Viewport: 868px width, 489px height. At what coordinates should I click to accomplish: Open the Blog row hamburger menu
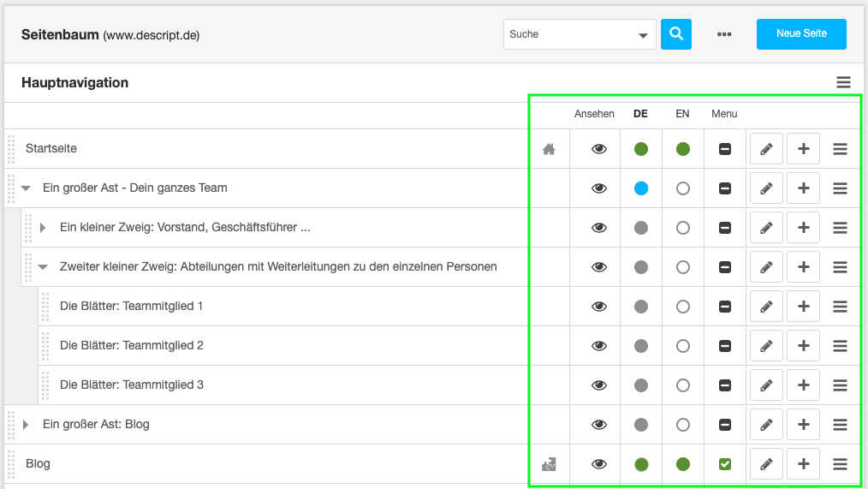[x=840, y=464]
